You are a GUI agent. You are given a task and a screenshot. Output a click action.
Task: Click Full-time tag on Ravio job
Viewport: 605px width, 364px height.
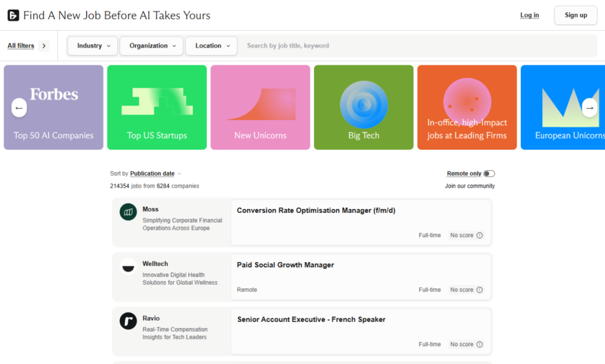430,344
